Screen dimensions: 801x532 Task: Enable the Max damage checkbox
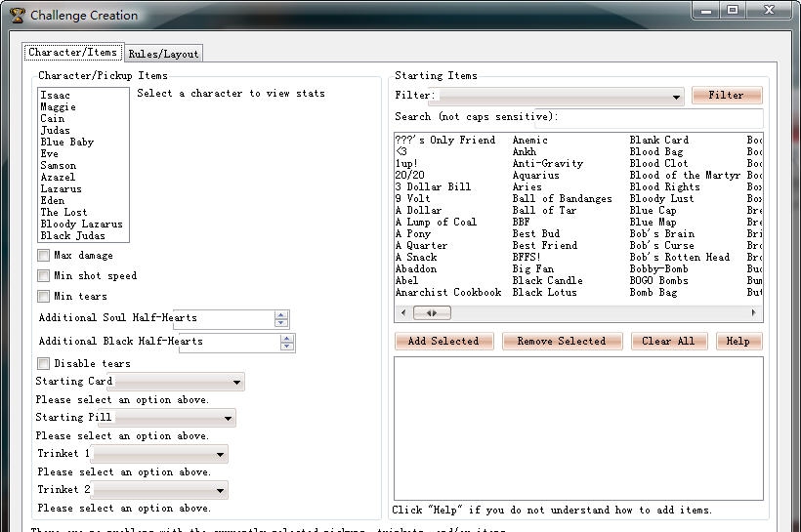tap(44, 256)
